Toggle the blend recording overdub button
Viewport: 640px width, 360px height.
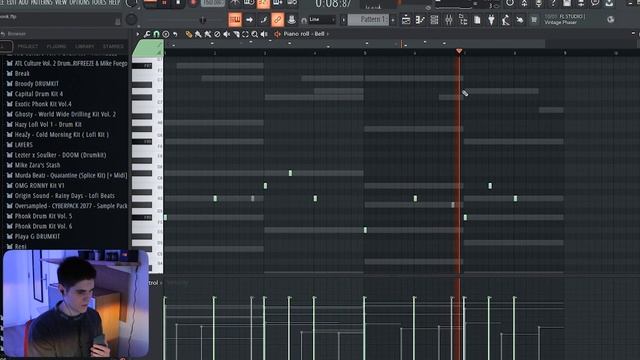click(278, 3)
